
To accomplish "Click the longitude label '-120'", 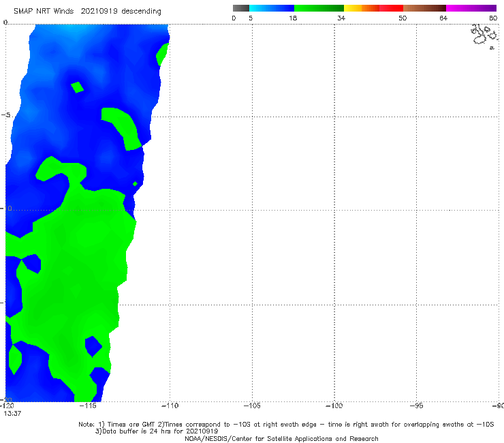I will click(x=7, y=406).
